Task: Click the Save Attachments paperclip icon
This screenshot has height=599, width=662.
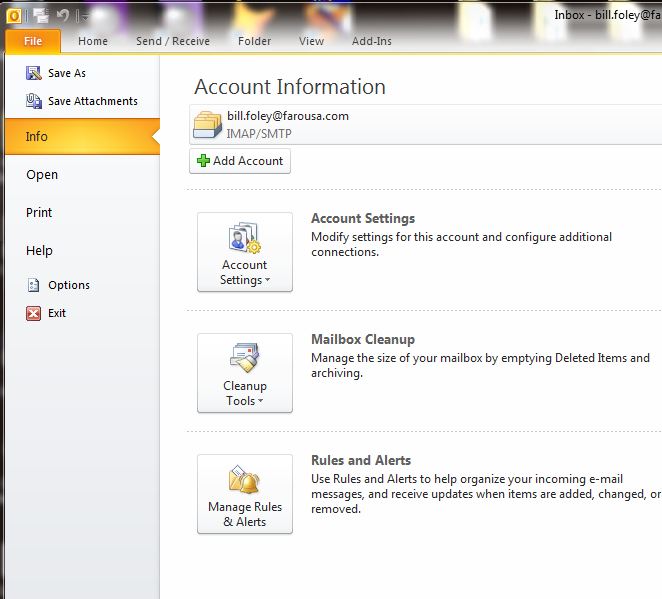Action: tap(34, 101)
